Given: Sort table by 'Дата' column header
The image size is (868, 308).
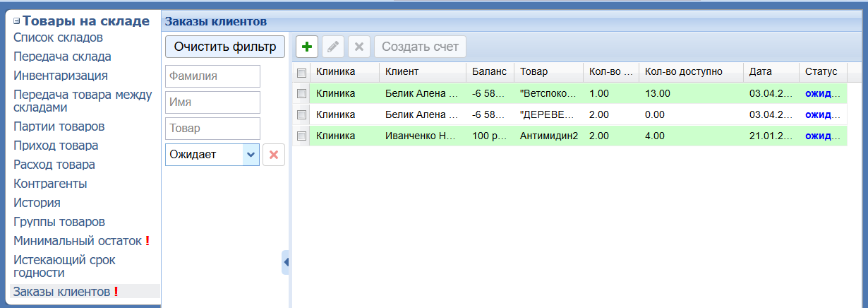Looking at the screenshot, I should [761, 72].
